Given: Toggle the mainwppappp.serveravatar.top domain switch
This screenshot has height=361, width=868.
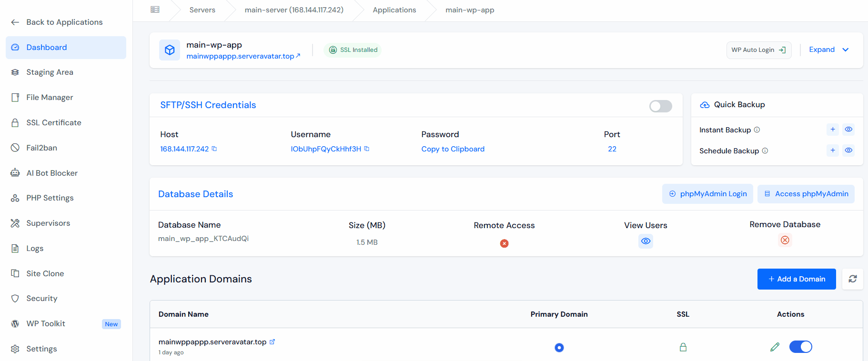Looking at the screenshot, I should click(801, 347).
